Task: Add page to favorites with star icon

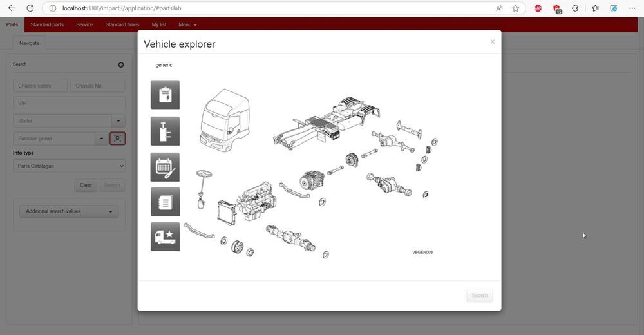Action: point(516,8)
